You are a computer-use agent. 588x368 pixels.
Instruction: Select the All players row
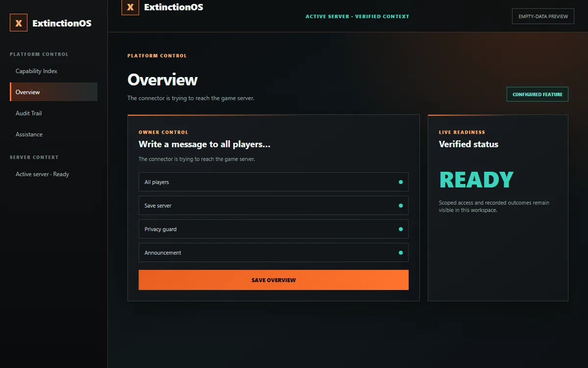click(273, 182)
